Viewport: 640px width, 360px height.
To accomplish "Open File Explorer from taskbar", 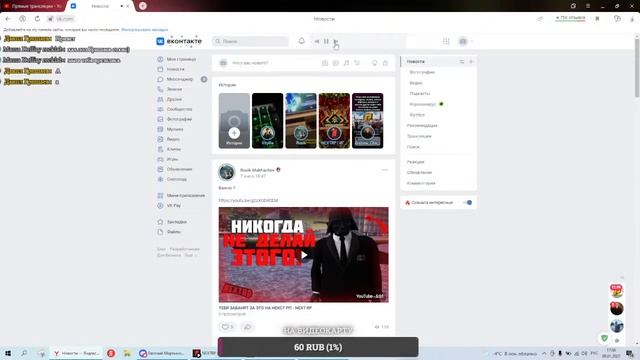I will point(127,353).
